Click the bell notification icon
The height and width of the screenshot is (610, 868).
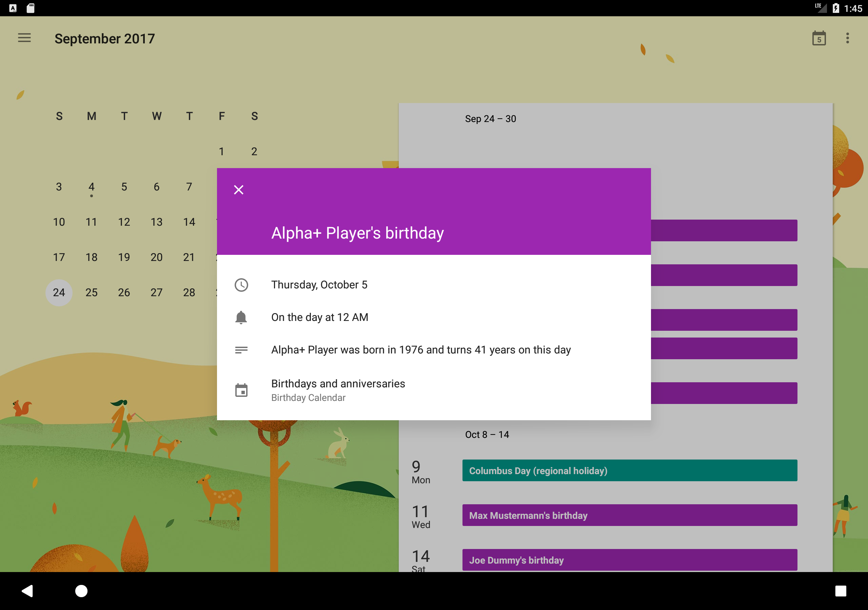241,318
